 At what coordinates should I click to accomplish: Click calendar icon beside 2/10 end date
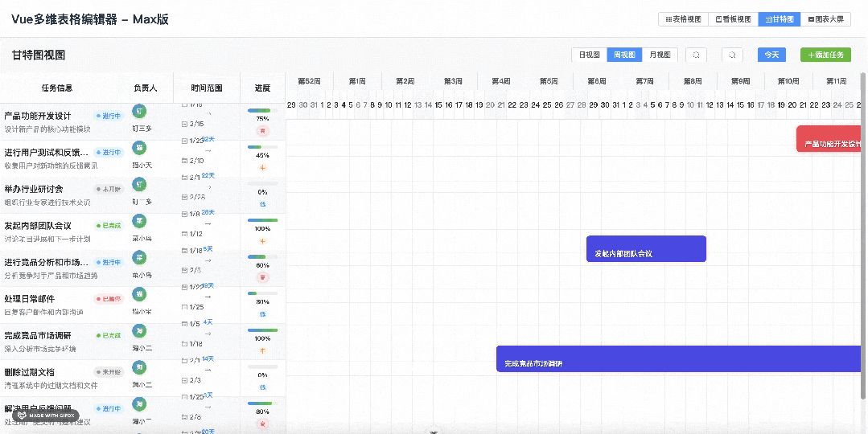point(184,160)
